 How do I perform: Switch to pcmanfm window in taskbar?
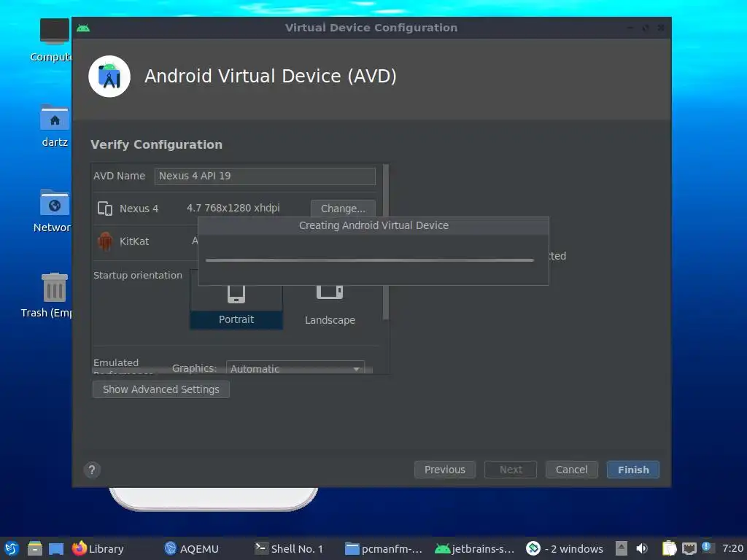384,548
